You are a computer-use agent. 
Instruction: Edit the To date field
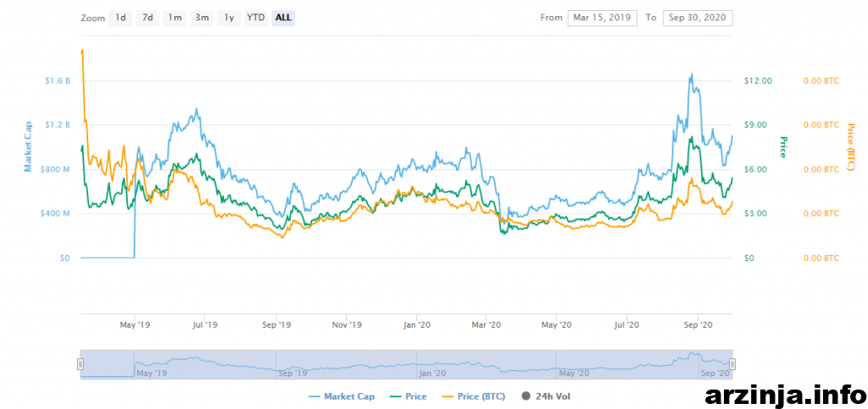pyautogui.click(x=698, y=18)
